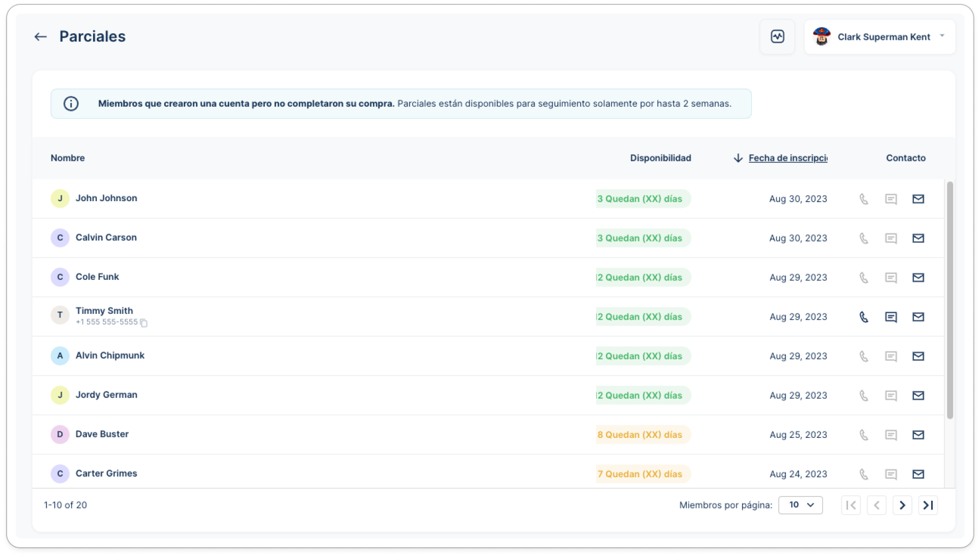This screenshot has width=980, height=556.
Task: Open Jordy German's name
Action: click(106, 395)
